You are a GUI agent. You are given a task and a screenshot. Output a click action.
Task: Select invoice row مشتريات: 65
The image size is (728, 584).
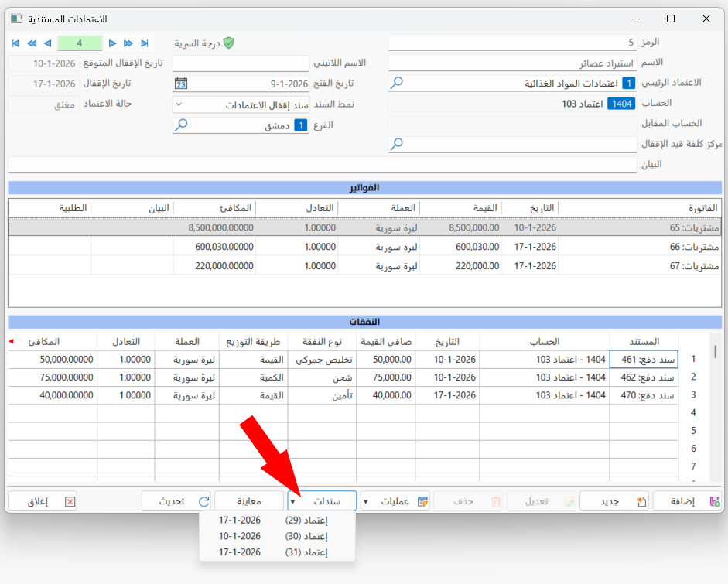[x=365, y=227]
